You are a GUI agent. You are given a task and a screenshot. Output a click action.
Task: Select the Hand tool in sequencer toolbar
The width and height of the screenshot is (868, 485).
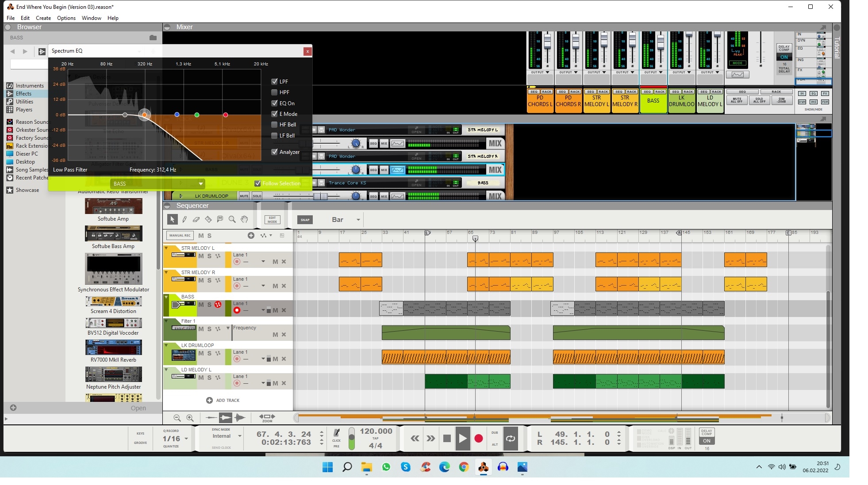point(244,219)
